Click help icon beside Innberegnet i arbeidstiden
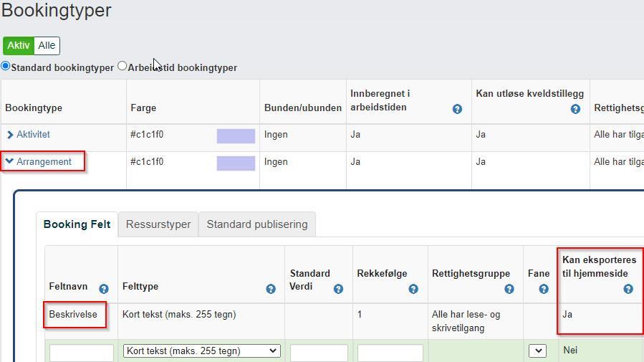 click(457, 109)
